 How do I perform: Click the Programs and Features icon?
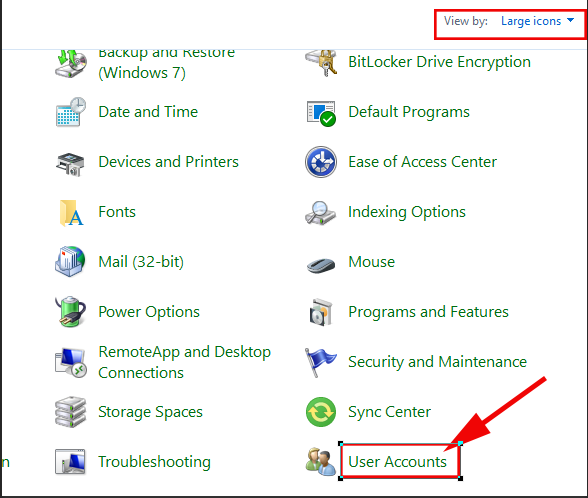click(321, 312)
